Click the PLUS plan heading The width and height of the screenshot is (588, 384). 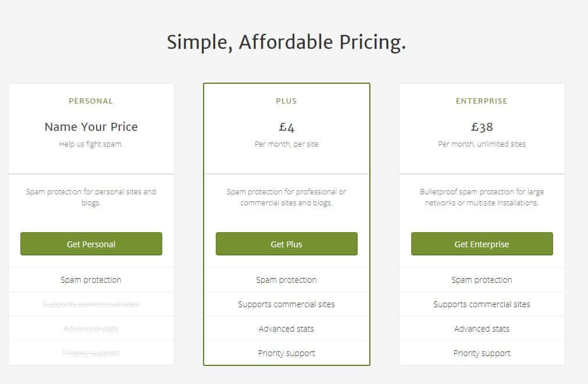pyautogui.click(x=287, y=101)
